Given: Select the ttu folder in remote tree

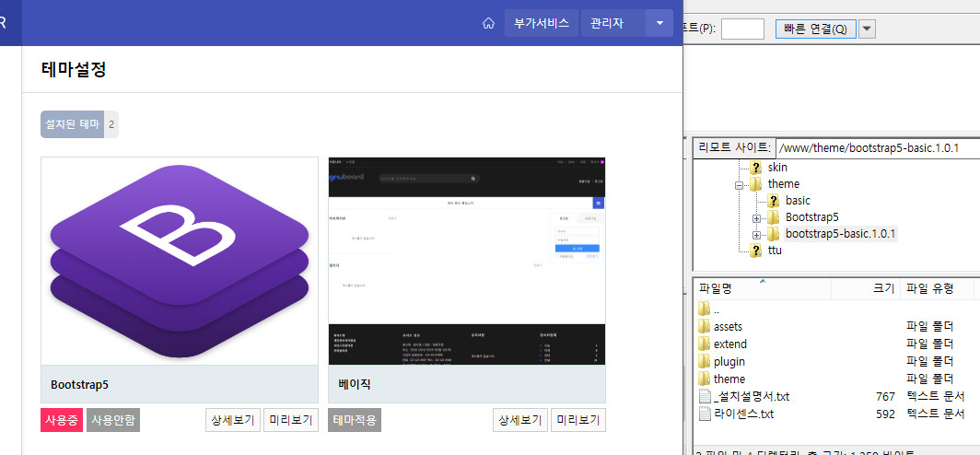Looking at the screenshot, I should click(x=775, y=250).
